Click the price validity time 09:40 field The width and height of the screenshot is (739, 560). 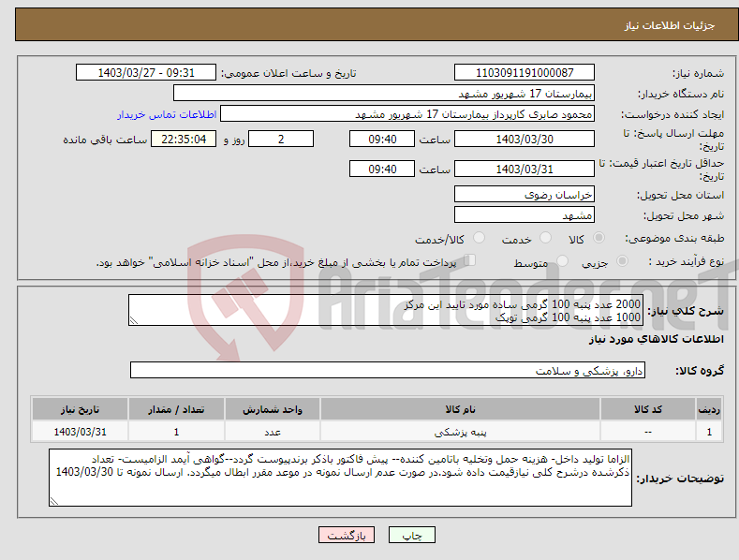(x=382, y=169)
